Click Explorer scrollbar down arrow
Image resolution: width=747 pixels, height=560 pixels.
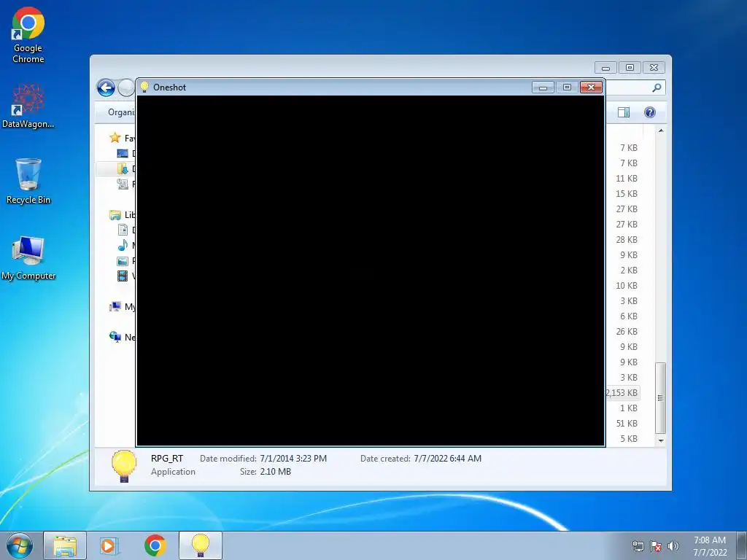[x=661, y=440]
